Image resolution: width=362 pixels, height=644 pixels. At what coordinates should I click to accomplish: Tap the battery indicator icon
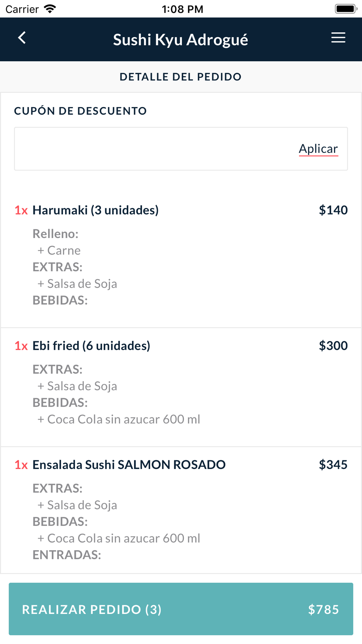click(346, 9)
